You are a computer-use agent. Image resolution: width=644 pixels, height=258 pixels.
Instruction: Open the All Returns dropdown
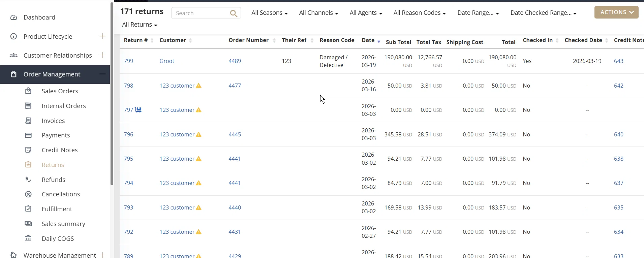click(x=140, y=25)
